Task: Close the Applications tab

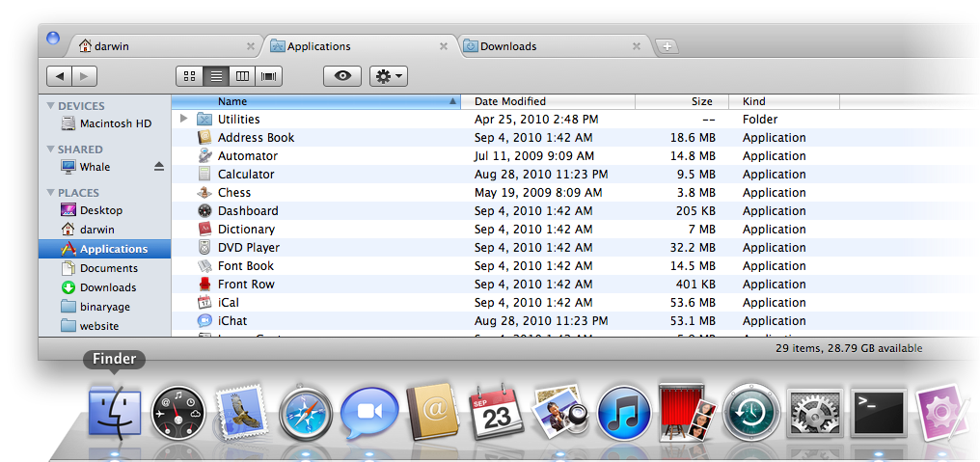Action: [x=444, y=46]
